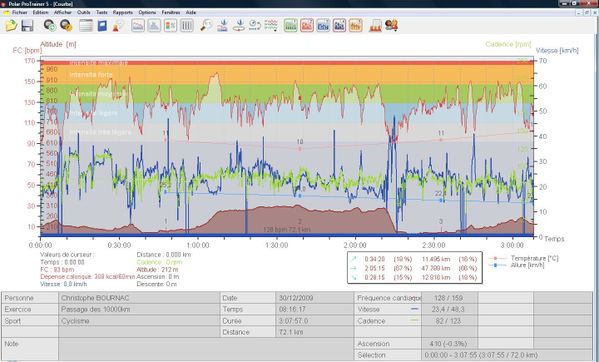The width and height of the screenshot is (599, 362).
Task: Click the sport value 'Cyclisme'
Action: click(75, 321)
